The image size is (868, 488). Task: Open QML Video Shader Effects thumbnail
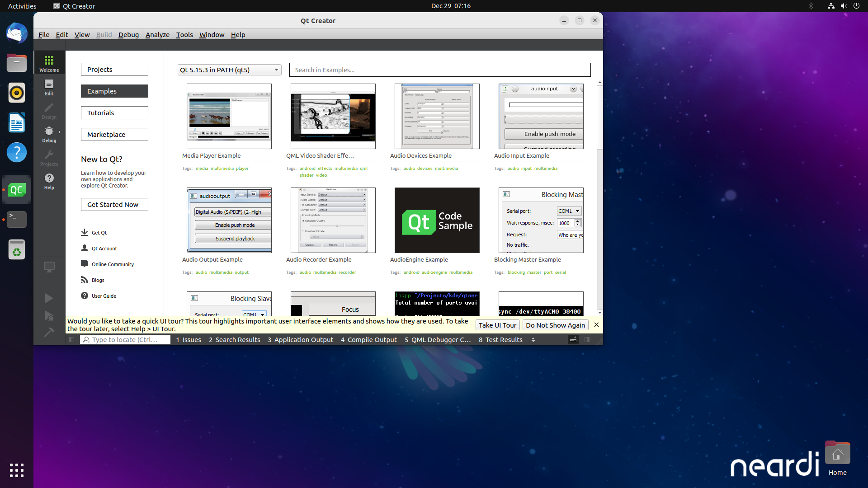333,116
